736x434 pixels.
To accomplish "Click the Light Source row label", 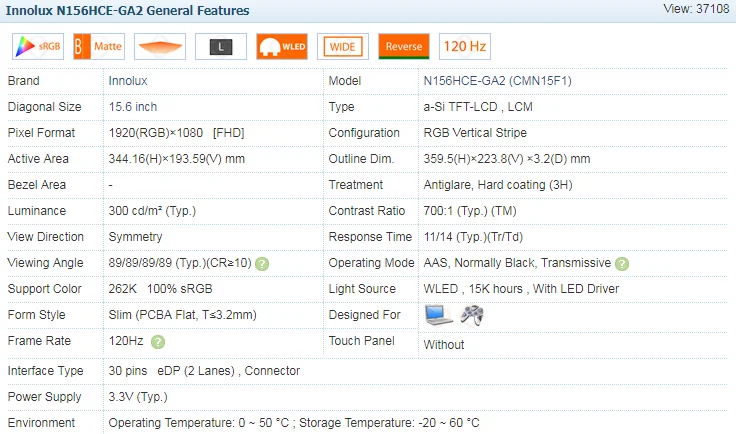I will pos(362,289).
